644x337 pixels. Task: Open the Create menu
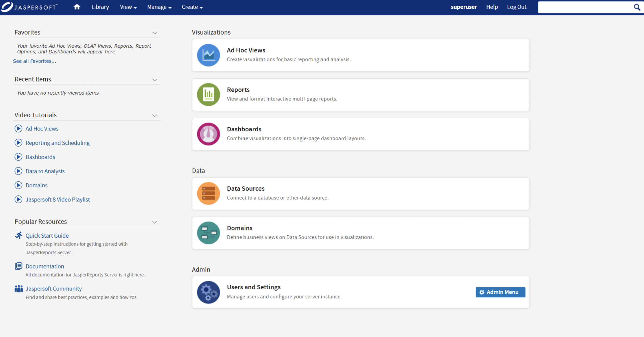tap(192, 7)
